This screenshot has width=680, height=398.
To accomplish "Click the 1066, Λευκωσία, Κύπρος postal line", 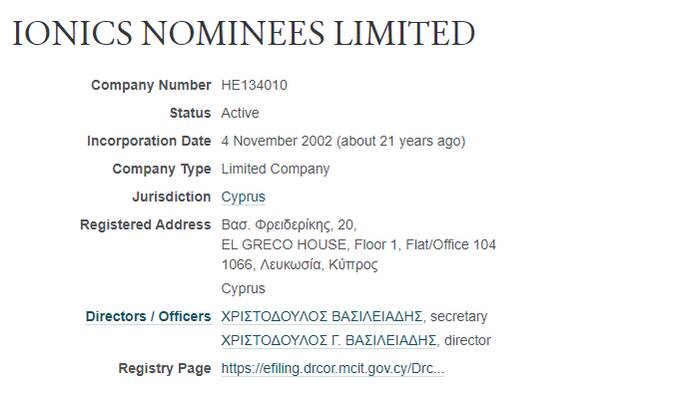I will coord(300,264).
